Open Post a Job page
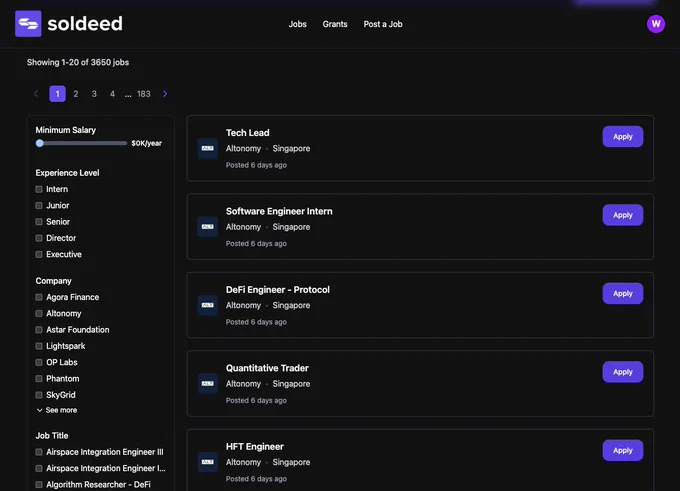680x491 pixels. [383, 24]
